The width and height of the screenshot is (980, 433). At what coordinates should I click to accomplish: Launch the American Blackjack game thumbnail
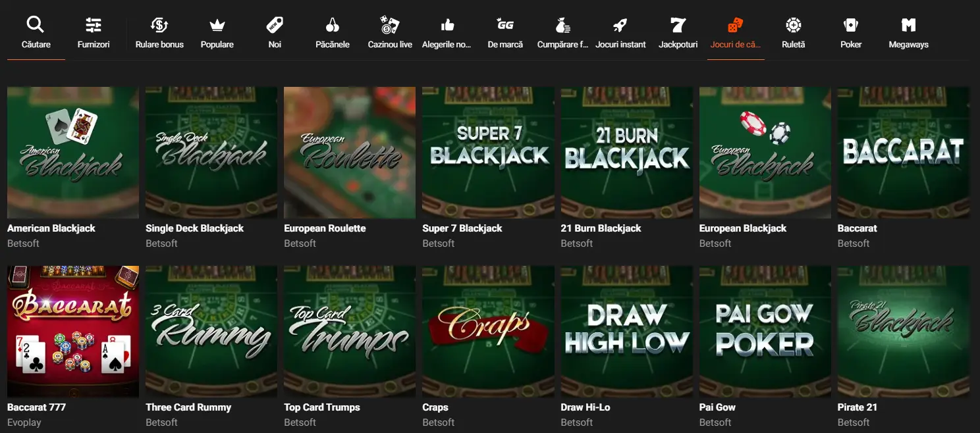click(x=73, y=153)
